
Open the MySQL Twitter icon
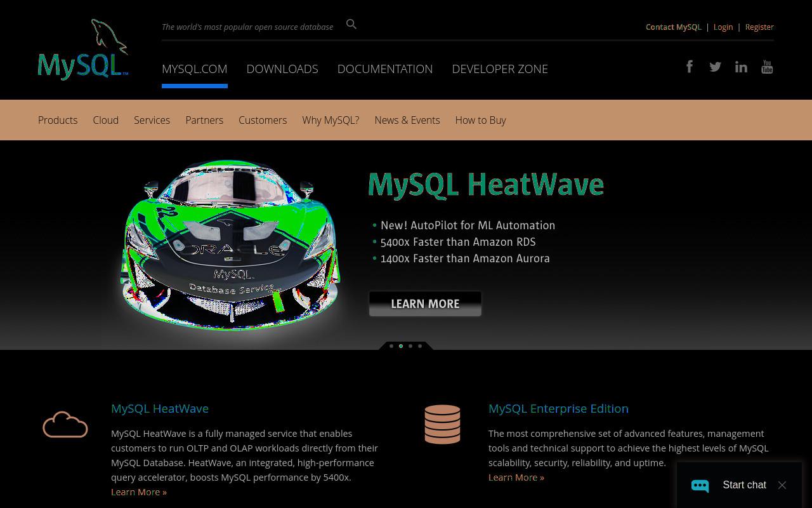[715, 67]
